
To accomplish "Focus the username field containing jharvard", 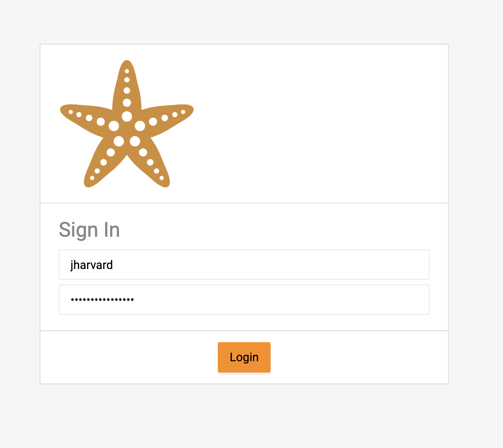I will pos(244,264).
